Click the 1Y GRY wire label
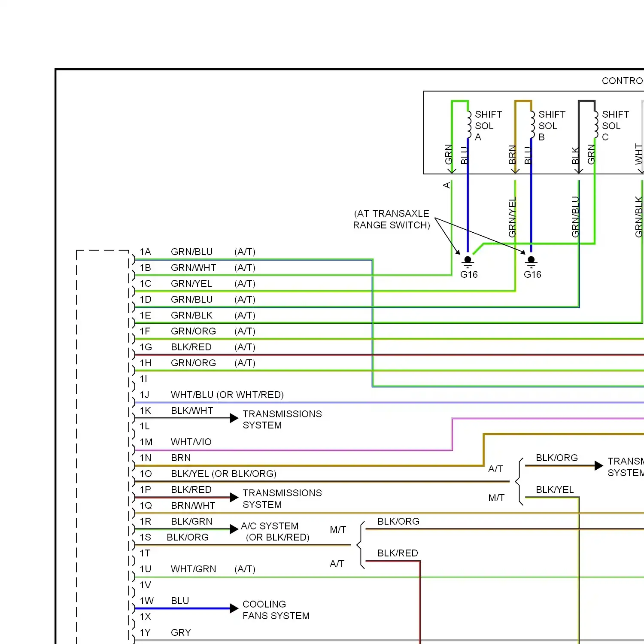 click(x=181, y=633)
